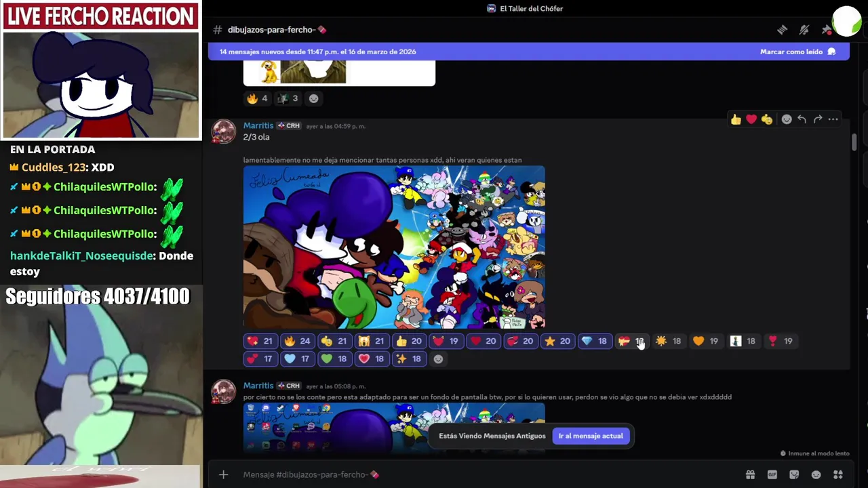Screen dimensions: 868x488
Task: Toggle blue diamond reaction showing 18
Action: pos(595,341)
